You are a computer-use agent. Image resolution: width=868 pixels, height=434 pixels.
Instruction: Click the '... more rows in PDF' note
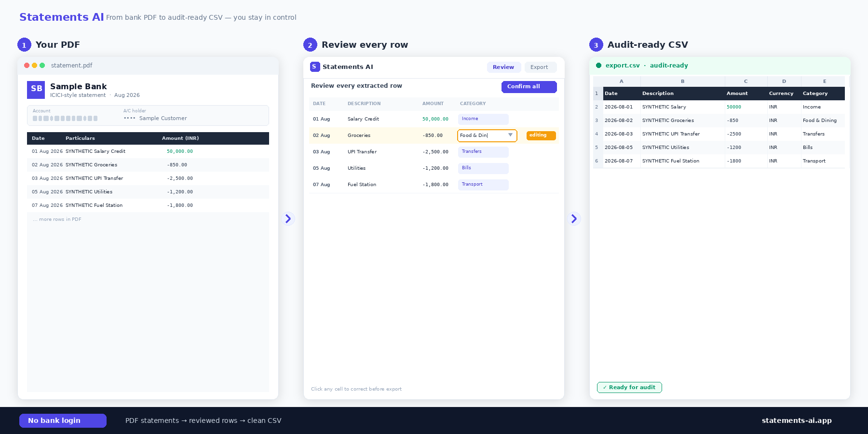[57, 219]
